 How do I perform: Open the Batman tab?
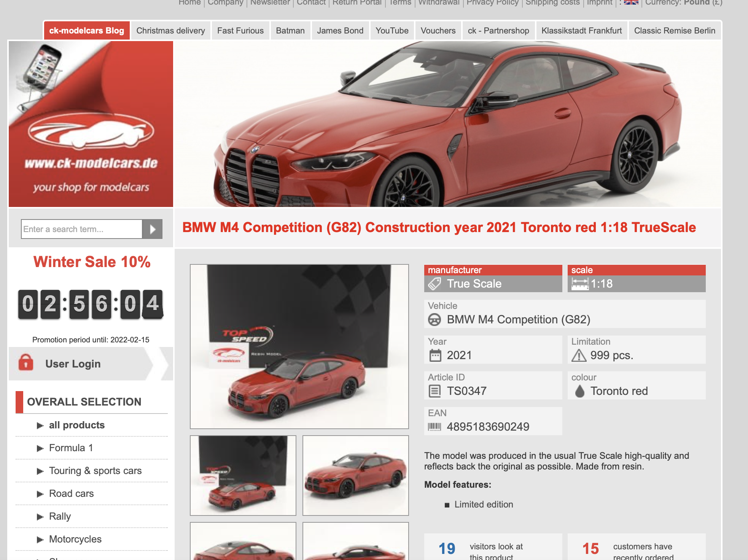click(290, 30)
